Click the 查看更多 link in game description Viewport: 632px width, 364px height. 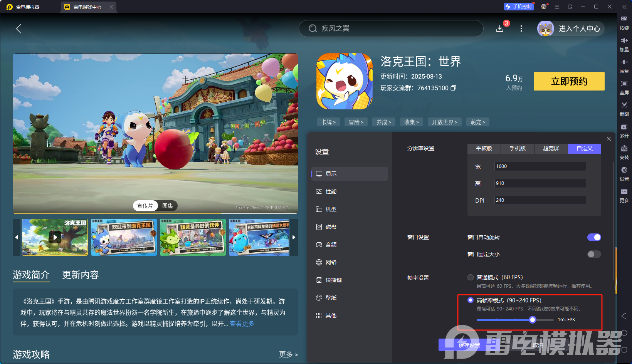(242, 324)
